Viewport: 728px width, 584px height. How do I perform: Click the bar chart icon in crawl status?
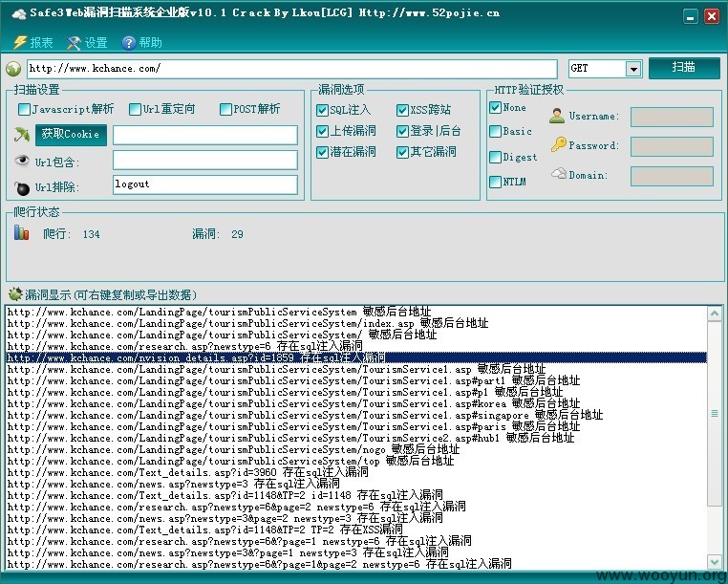(x=21, y=232)
